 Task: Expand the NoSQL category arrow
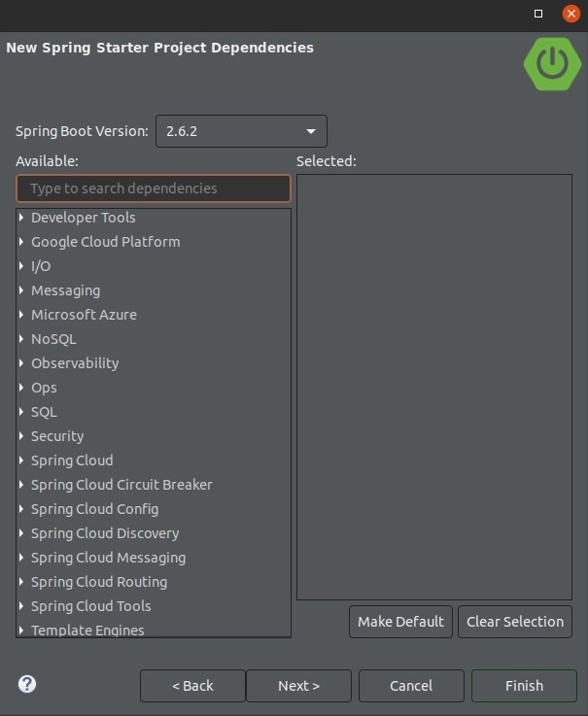coord(21,339)
